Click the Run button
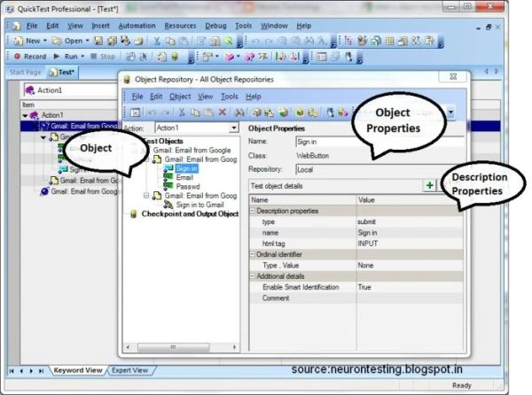 (x=66, y=56)
